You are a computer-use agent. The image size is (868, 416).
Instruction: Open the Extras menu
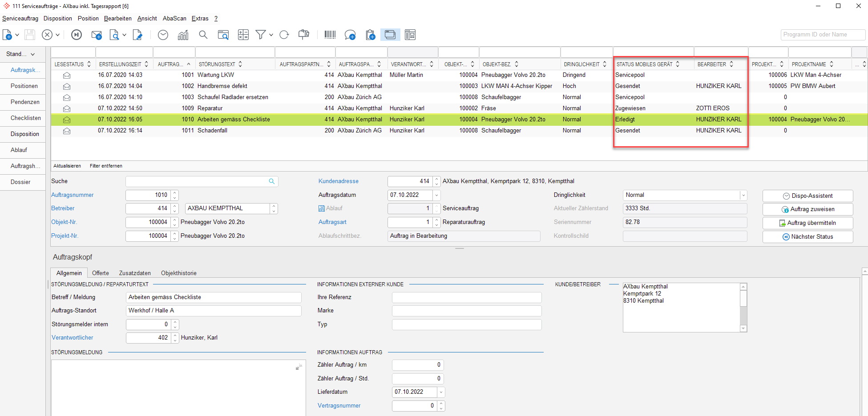coord(200,18)
